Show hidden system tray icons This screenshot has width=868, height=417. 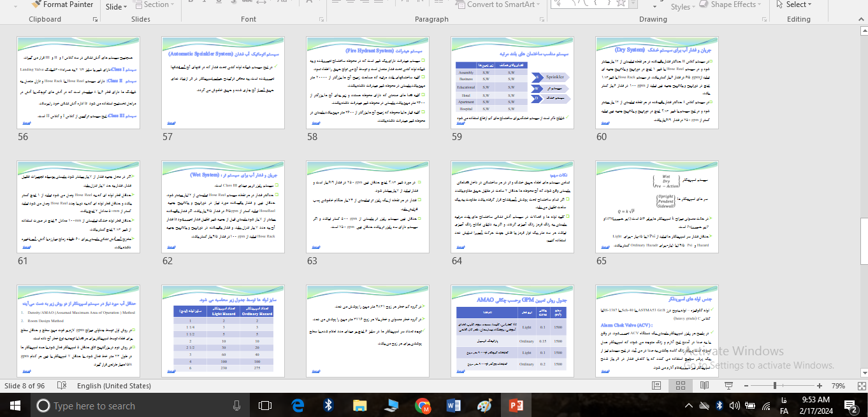pyautogui.click(x=688, y=406)
